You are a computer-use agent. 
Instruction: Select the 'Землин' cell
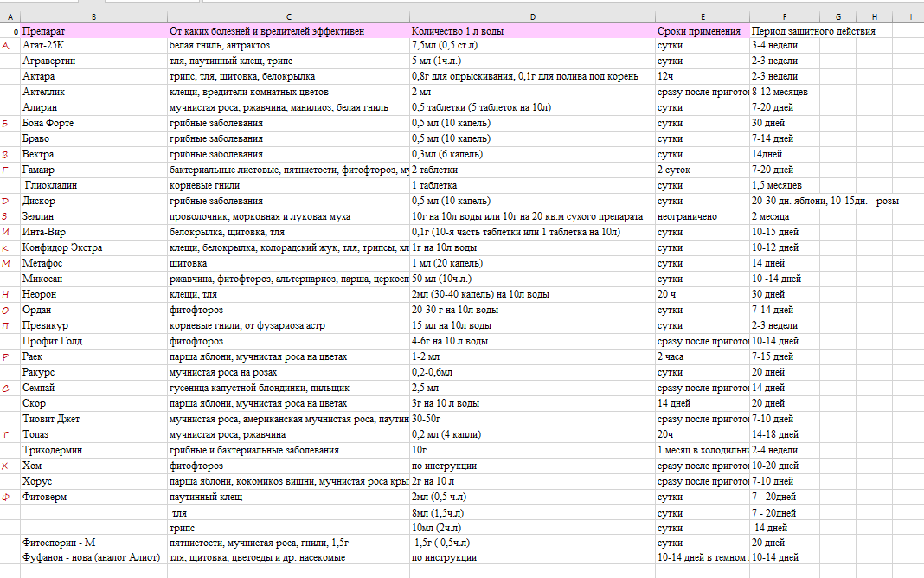coord(93,217)
